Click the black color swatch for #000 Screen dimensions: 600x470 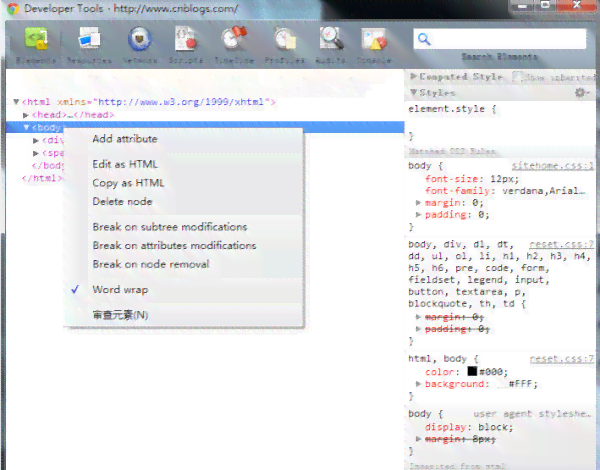pyautogui.click(x=472, y=371)
